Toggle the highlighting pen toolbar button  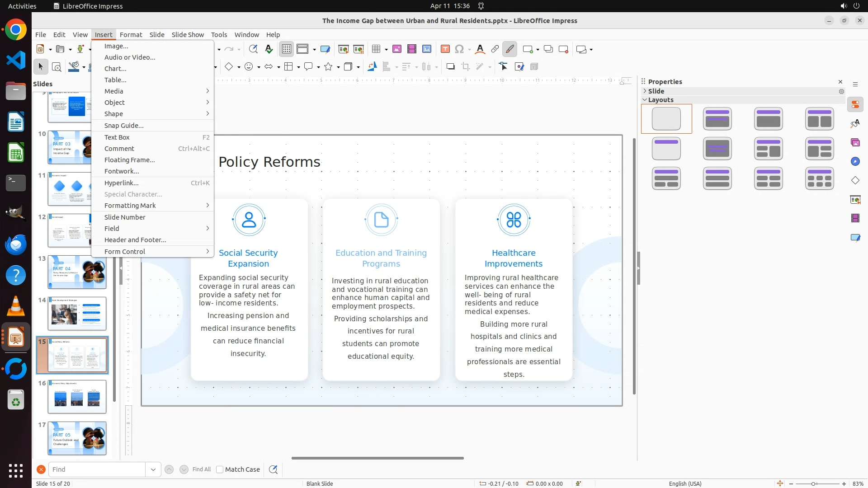(509, 49)
